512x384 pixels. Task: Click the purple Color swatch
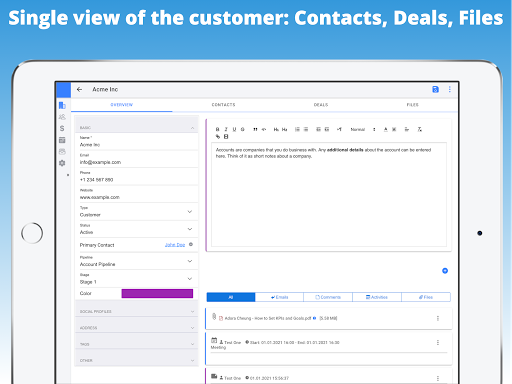click(x=157, y=293)
